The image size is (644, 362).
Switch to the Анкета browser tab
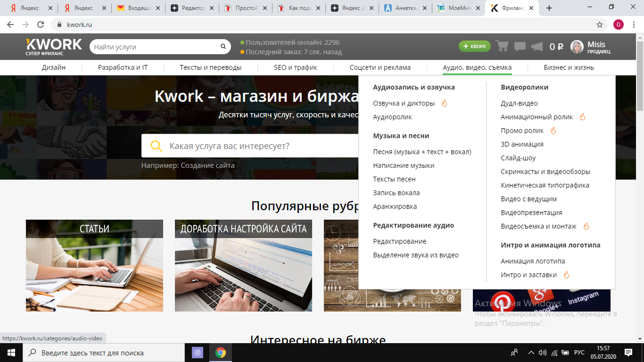pyautogui.click(x=405, y=8)
